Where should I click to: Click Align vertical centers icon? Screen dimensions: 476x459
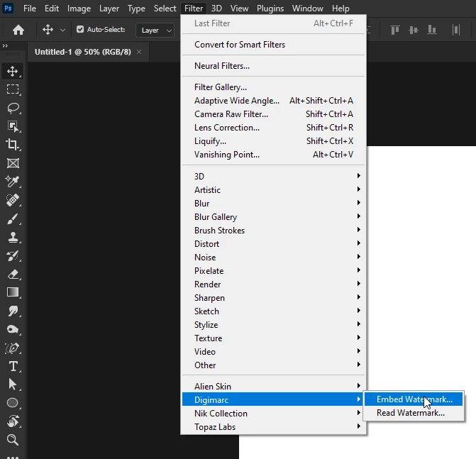click(x=413, y=30)
